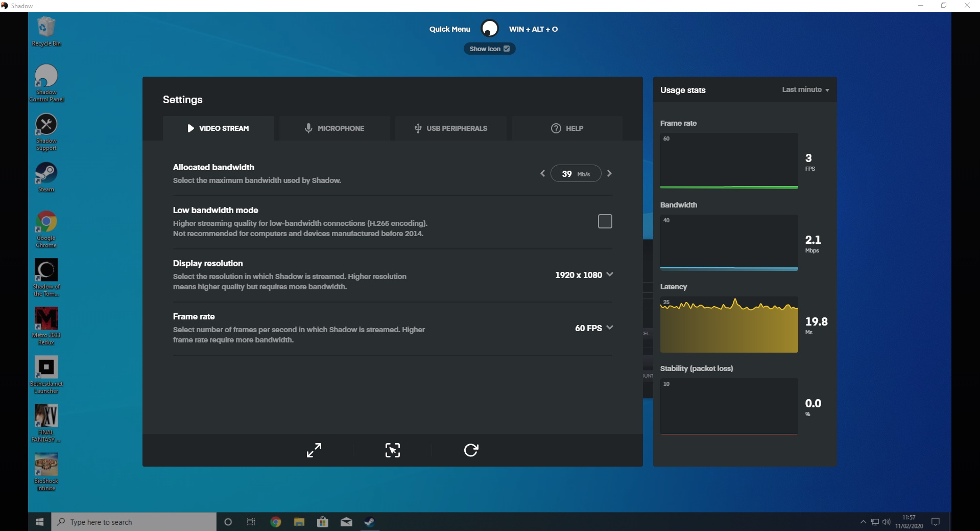Click the Quick Menu Shadow logo icon
Screen dimensions: 980x531
click(x=490, y=29)
